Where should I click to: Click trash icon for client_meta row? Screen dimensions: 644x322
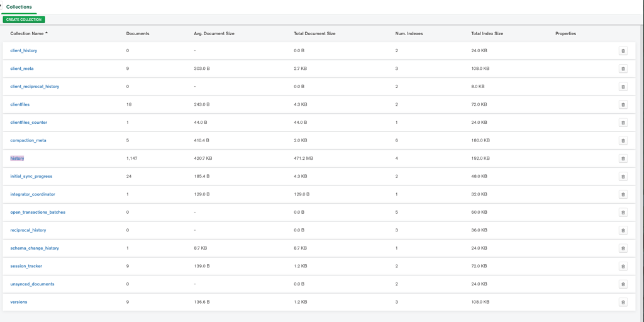[623, 69]
